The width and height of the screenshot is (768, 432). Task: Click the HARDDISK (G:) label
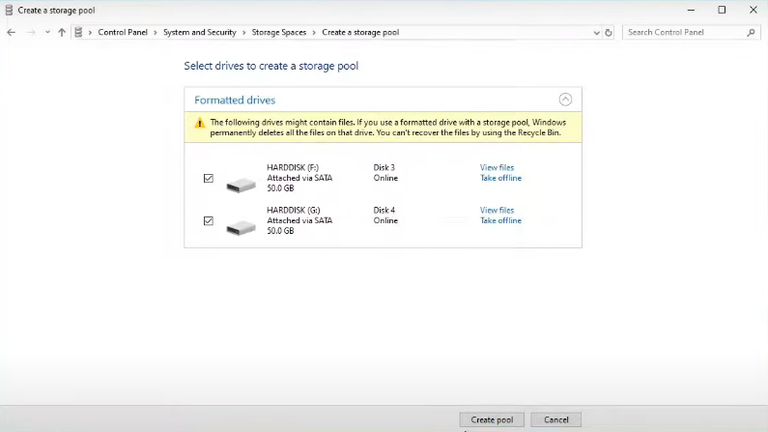(293, 210)
